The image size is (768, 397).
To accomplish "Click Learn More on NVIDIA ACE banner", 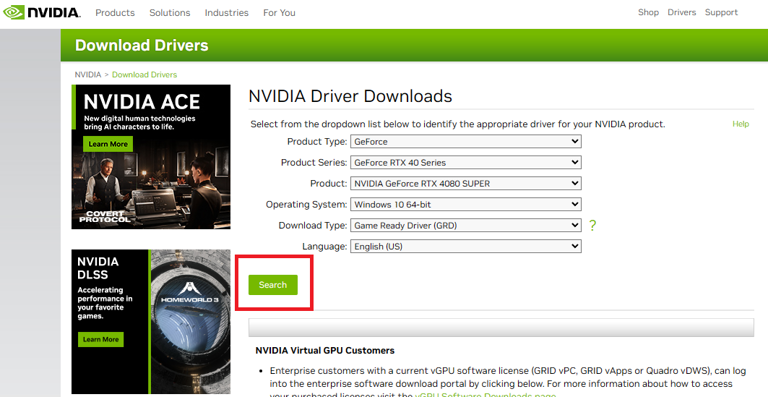I will (x=108, y=144).
